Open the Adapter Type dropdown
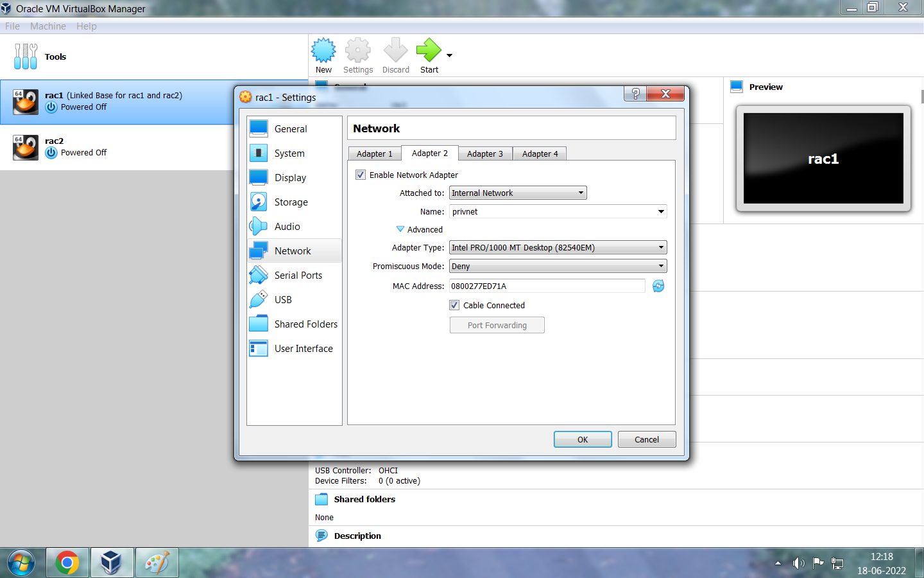This screenshot has height=578, width=924. pyautogui.click(x=558, y=248)
